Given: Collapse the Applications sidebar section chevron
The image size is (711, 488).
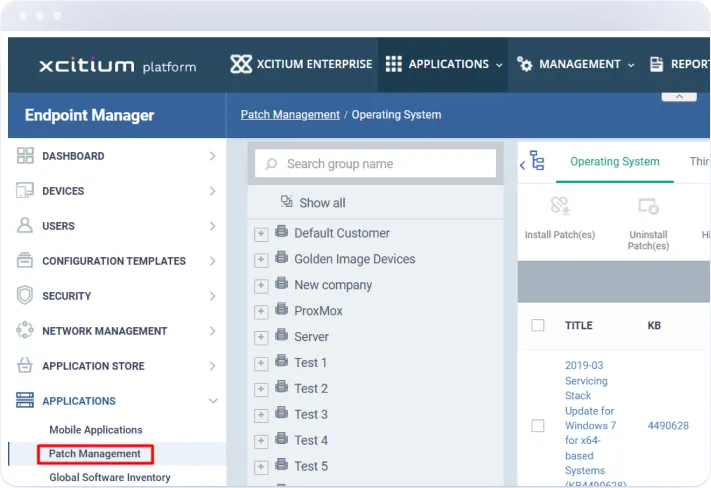Looking at the screenshot, I should 213,400.
